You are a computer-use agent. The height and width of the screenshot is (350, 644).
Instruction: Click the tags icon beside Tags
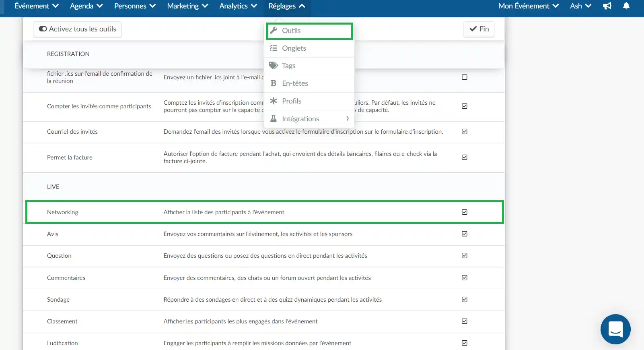(274, 65)
